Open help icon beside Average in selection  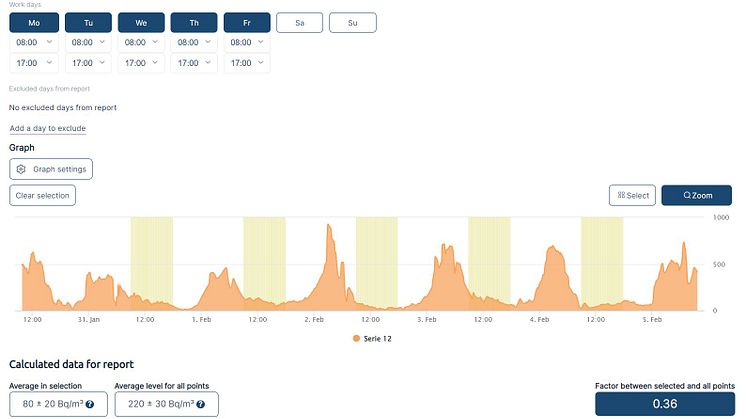pos(90,405)
